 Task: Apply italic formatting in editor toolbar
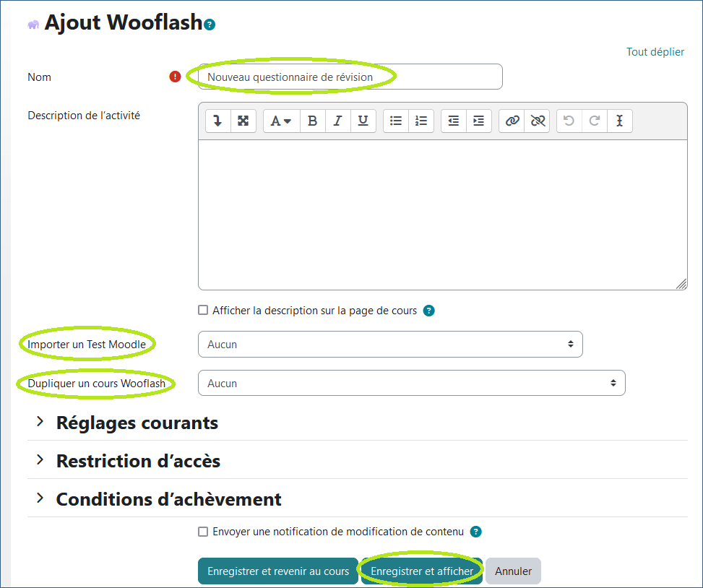[x=337, y=121]
